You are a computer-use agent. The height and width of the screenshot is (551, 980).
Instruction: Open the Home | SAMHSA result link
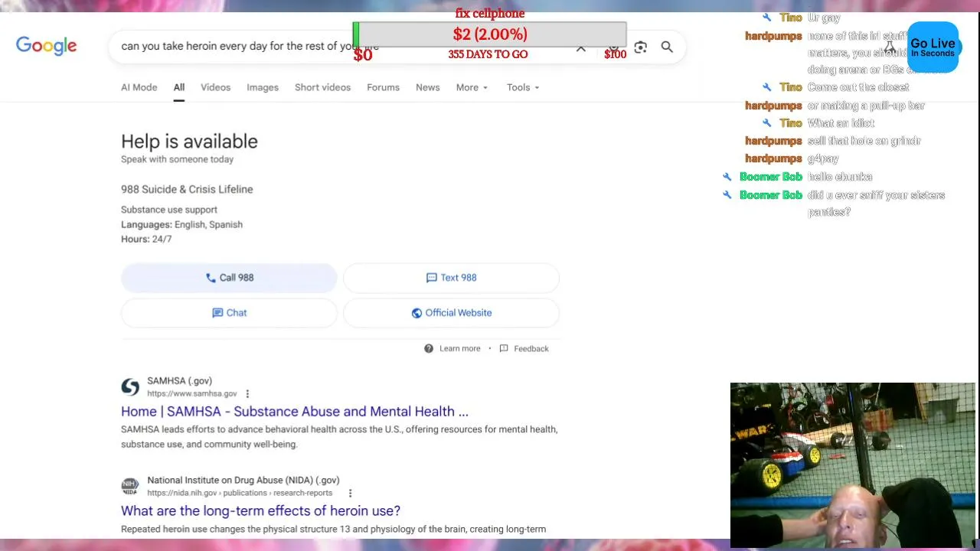point(295,411)
